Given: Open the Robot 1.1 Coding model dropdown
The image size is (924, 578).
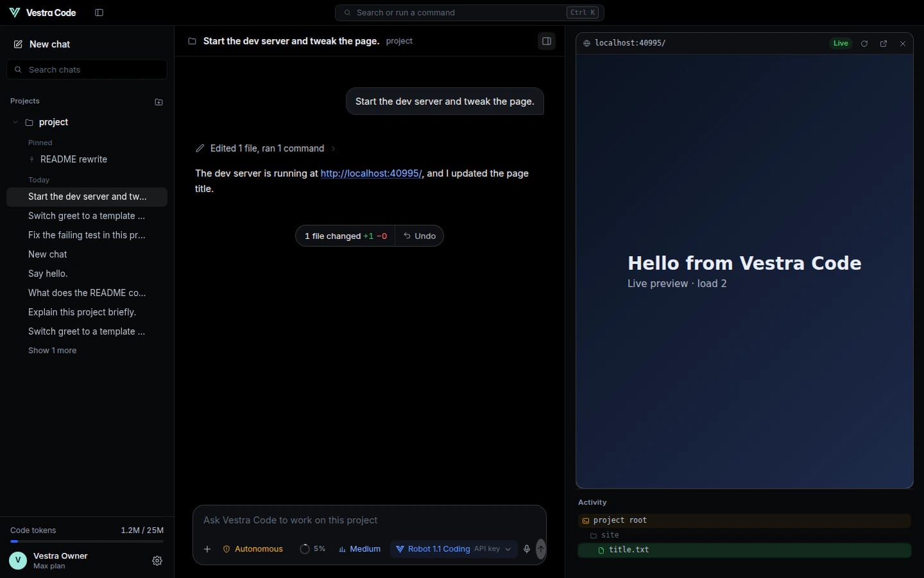Looking at the screenshot, I should (x=454, y=549).
